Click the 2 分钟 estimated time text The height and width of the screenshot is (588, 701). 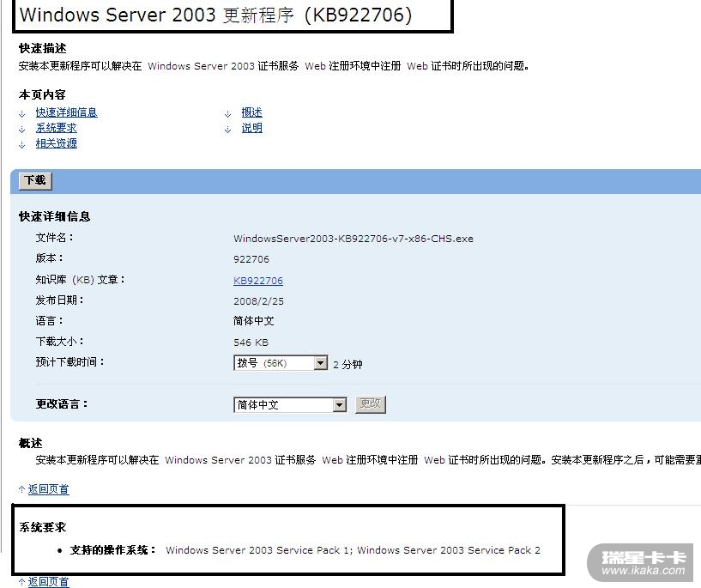347,365
